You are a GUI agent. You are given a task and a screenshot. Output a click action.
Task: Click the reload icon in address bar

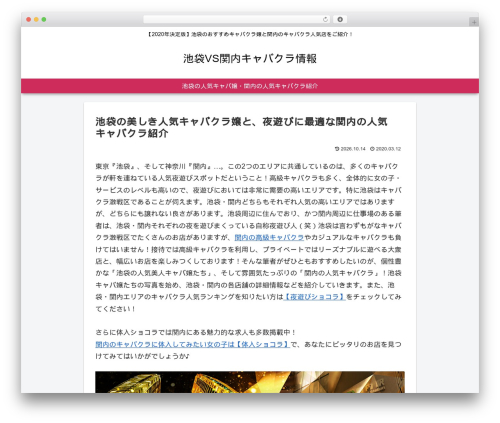(x=325, y=19)
